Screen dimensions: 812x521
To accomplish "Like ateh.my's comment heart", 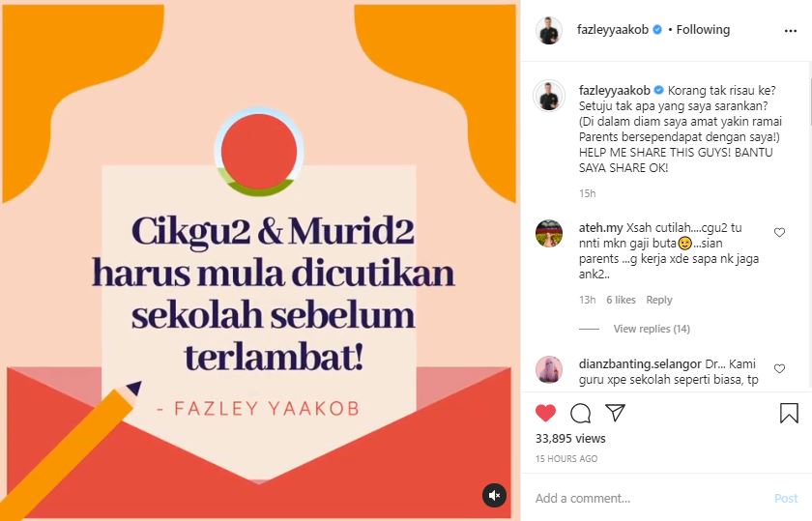I will click(x=779, y=233).
